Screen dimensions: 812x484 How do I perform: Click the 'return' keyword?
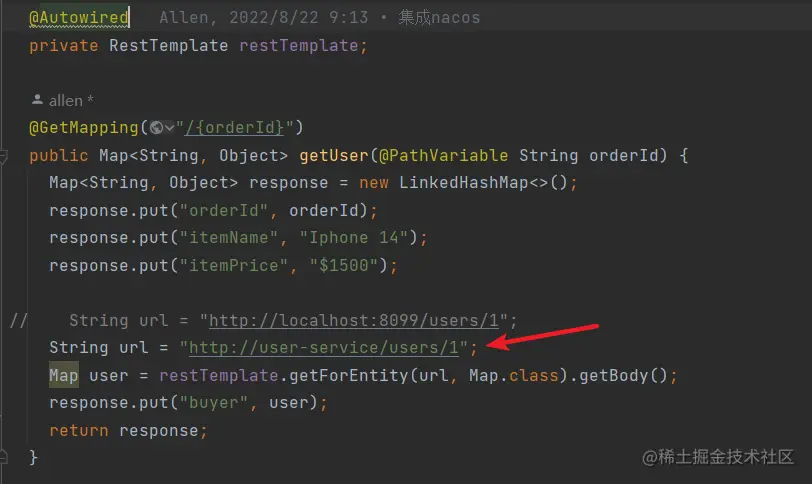(x=79, y=431)
